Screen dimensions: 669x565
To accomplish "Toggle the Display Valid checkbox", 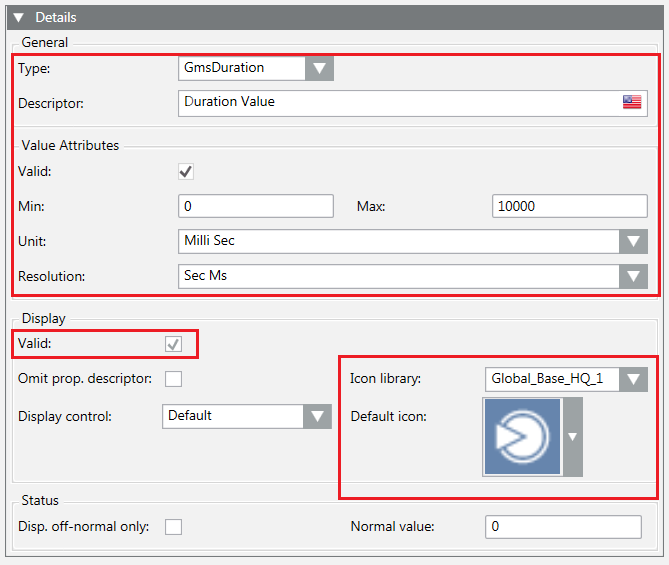I will point(174,344).
